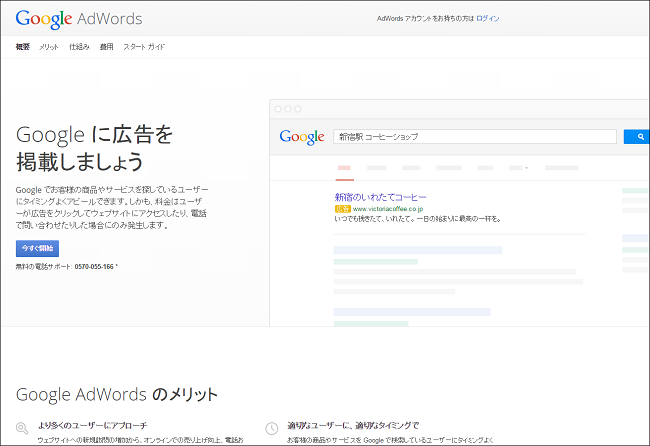
Task: Open the スタート ガイド tab
Action: click(x=144, y=47)
